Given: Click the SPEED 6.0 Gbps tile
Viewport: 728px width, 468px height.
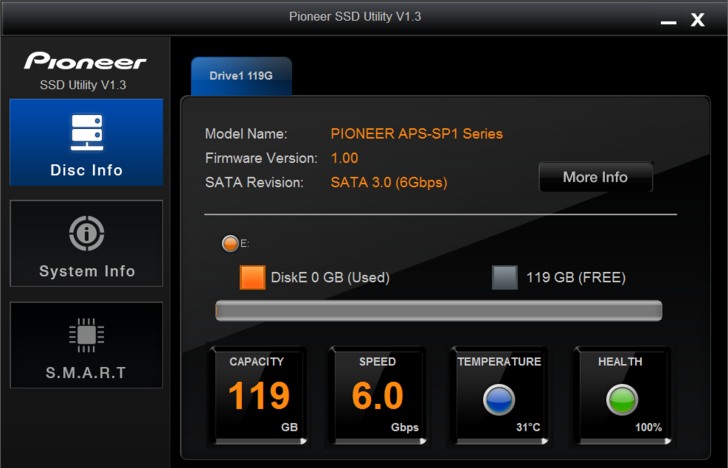Looking at the screenshot, I should [377, 397].
